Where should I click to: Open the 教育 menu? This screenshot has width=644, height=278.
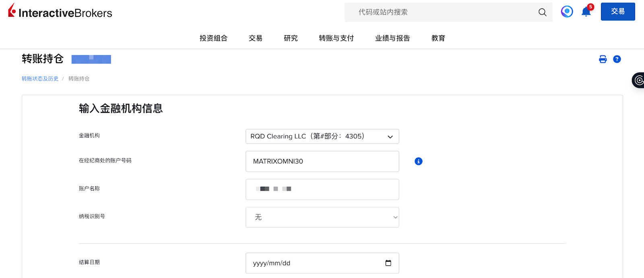[x=438, y=38]
